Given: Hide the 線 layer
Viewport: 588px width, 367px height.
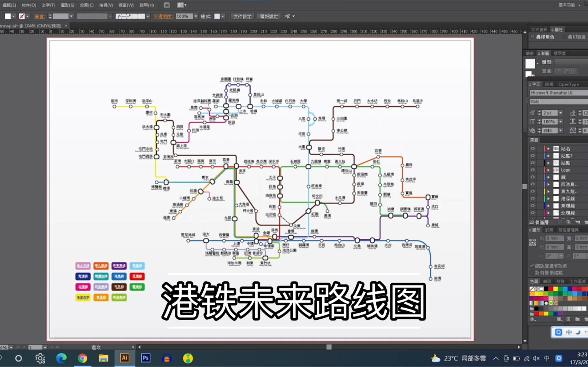Looking at the screenshot, I should [x=533, y=177].
